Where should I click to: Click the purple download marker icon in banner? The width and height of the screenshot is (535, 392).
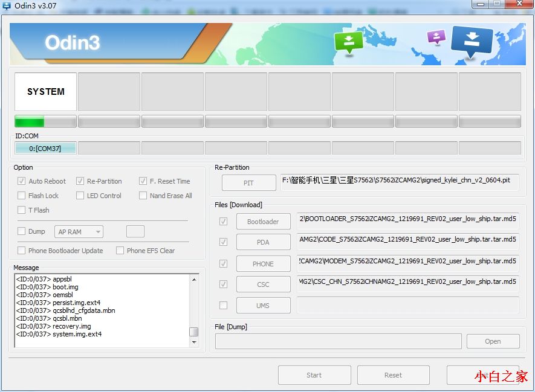pos(436,36)
